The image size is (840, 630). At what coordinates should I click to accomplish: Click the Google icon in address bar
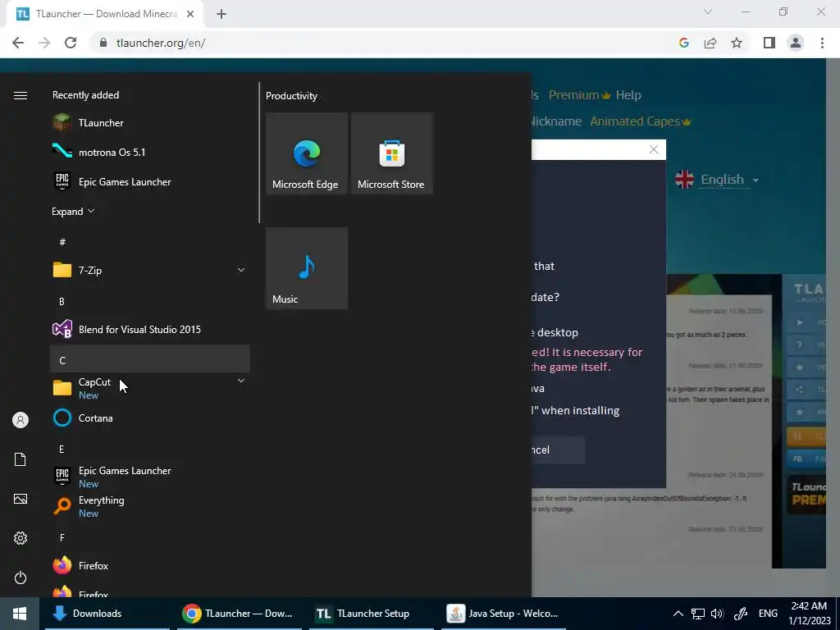coord(683,43)
